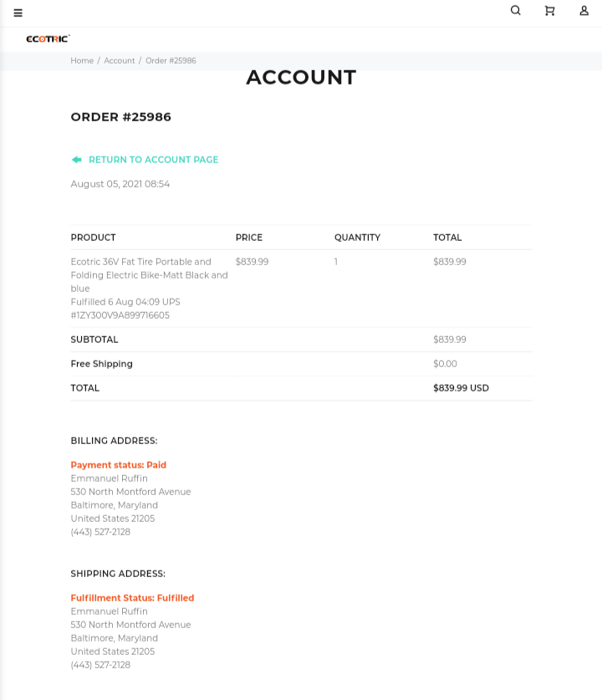Open the Ecotric 36V Fat Tire bike product
602x700 pixels.
coord(149,274)
